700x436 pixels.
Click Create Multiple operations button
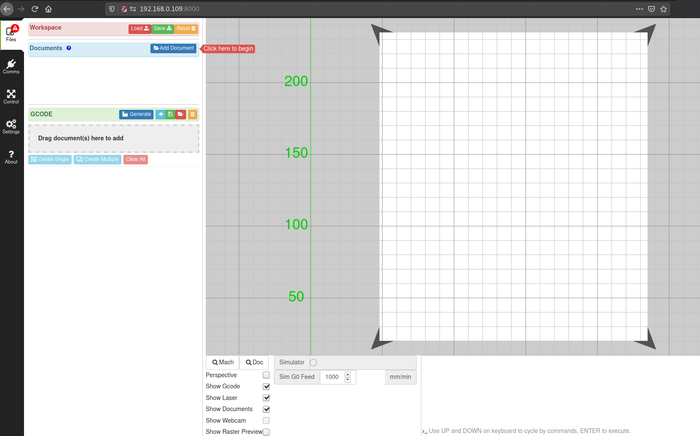click(97, 159)
